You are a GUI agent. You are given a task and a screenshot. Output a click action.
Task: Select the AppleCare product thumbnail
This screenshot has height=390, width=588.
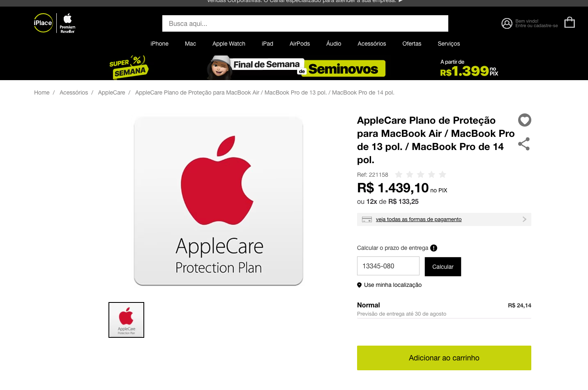(127, 320)
